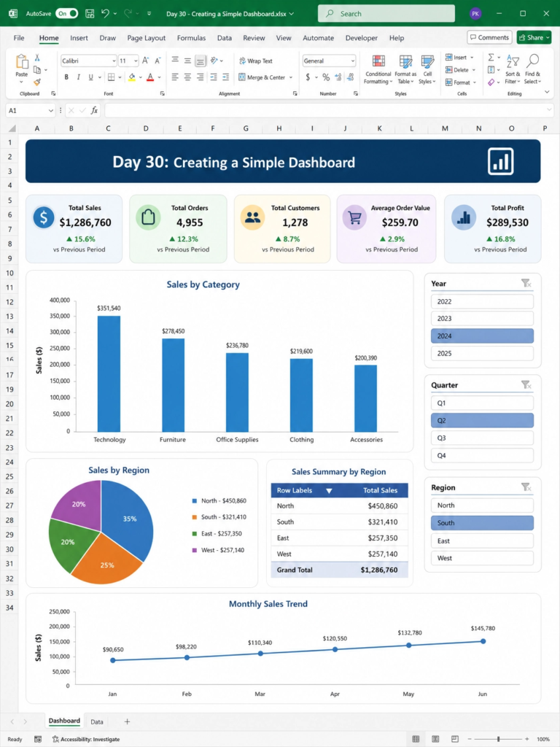Click the Conditional Formatting icon
Image resolution: width=560 pixels, height=747 pixels.
pos(378,61)
